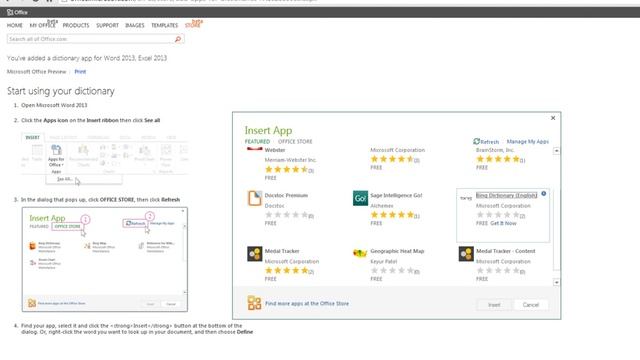Image resolution: width=640 pixels, height=360 pixels.
Task: Click the Refresh icon in Insert App dialog
Action: (x=476, y=141)
